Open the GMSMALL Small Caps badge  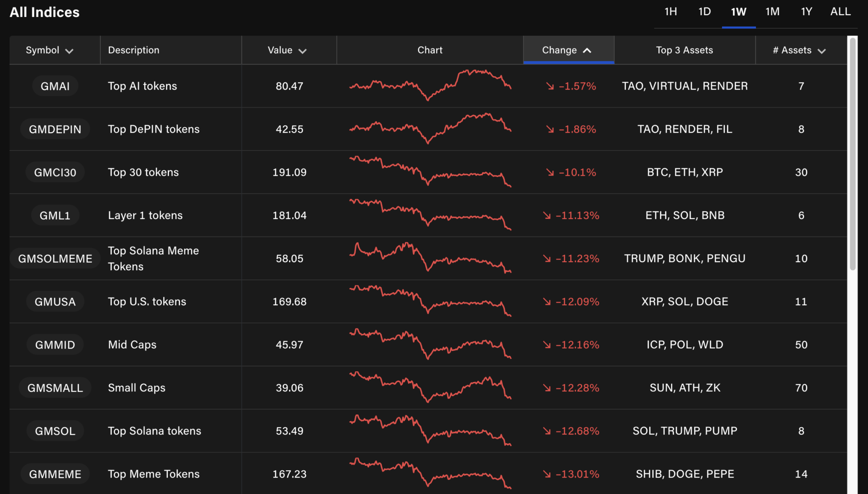(55, 388)
